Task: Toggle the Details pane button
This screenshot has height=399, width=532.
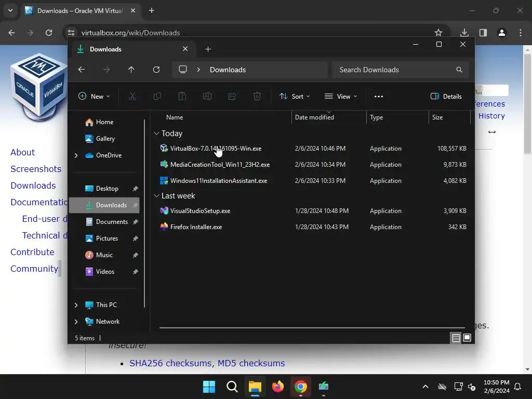Action: 446,96
